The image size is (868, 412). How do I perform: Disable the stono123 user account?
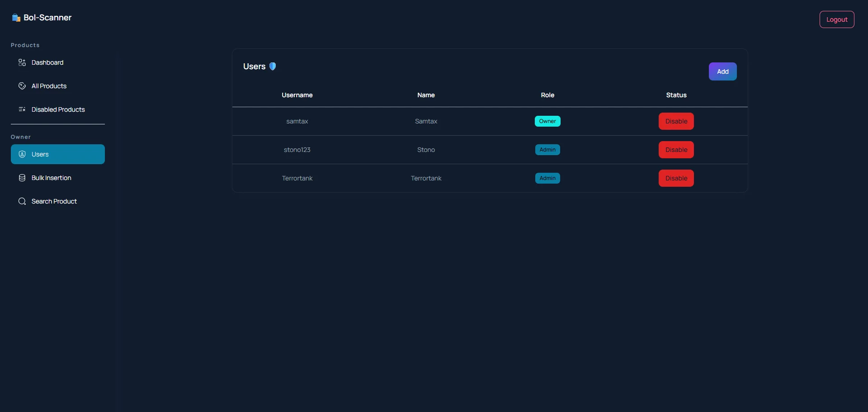coord(676,150)
